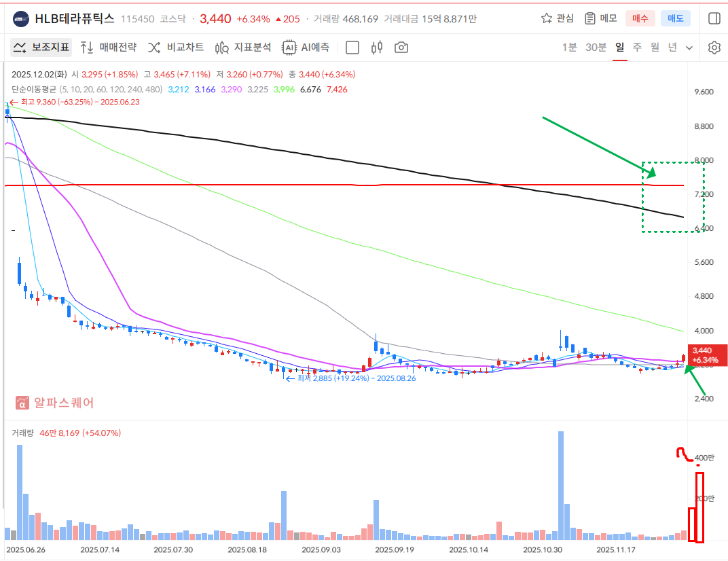The height and width of the screenshot is (561, 728).
Task: Open 비교차트 comparison chart
Action: click(x=175, y=48)
